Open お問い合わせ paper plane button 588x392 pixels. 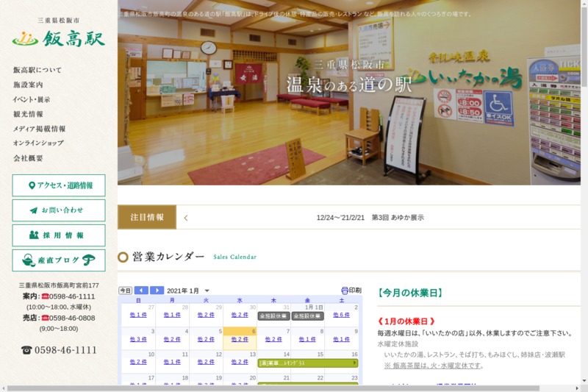pos(59,210)
